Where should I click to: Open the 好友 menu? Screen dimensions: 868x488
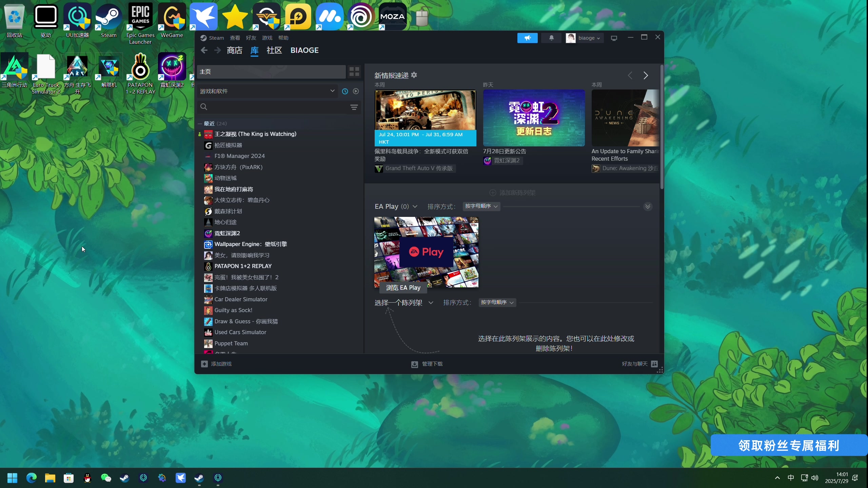coord(251,38)
